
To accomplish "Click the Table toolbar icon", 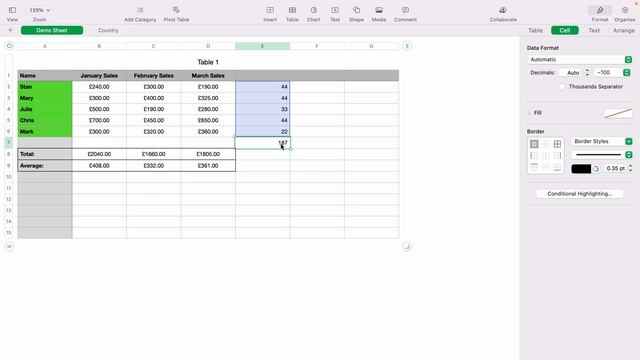I will (x=292, y=10).
